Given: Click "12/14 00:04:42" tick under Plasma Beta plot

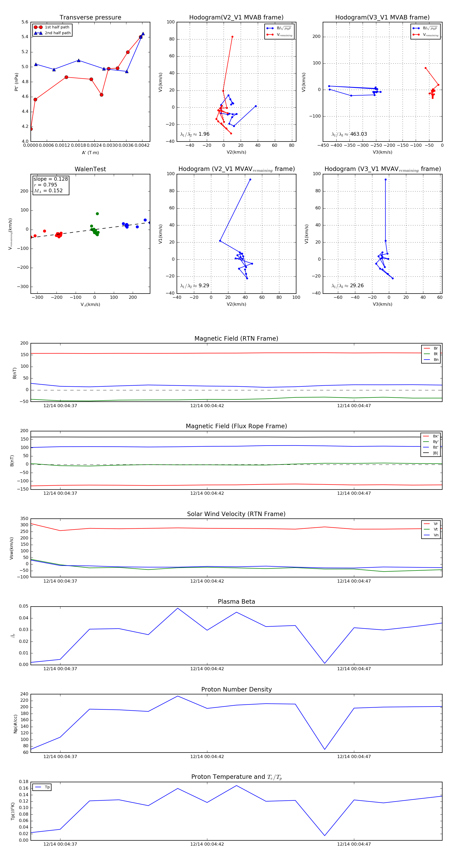Looking at the screenshot, I should pyautogui.click(x=207, y=669).
